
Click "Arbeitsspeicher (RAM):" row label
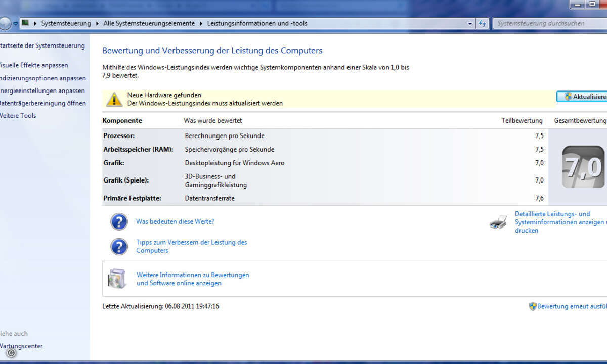138,150
